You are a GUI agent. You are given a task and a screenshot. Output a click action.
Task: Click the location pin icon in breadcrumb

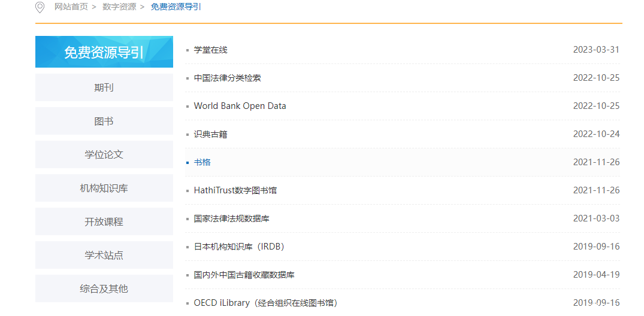40,7
